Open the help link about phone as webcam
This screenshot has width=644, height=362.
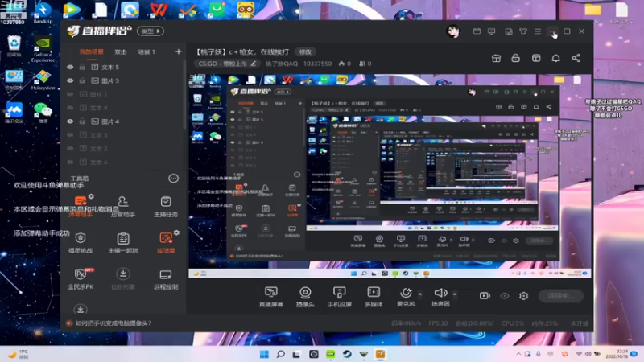coord(113,323)
